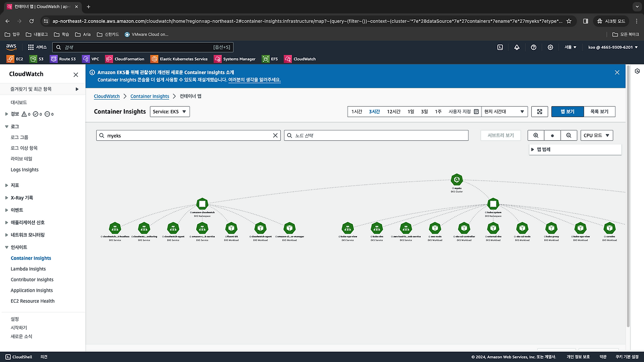
Task: Open the Seoul region dropdown
Action: tap(571, 47)
